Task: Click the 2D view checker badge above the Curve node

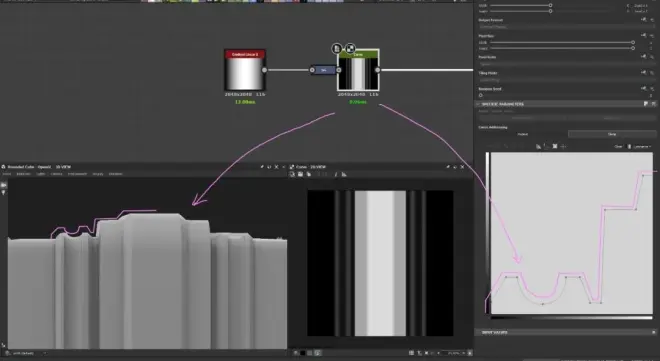Action: (x=350, y=48)
